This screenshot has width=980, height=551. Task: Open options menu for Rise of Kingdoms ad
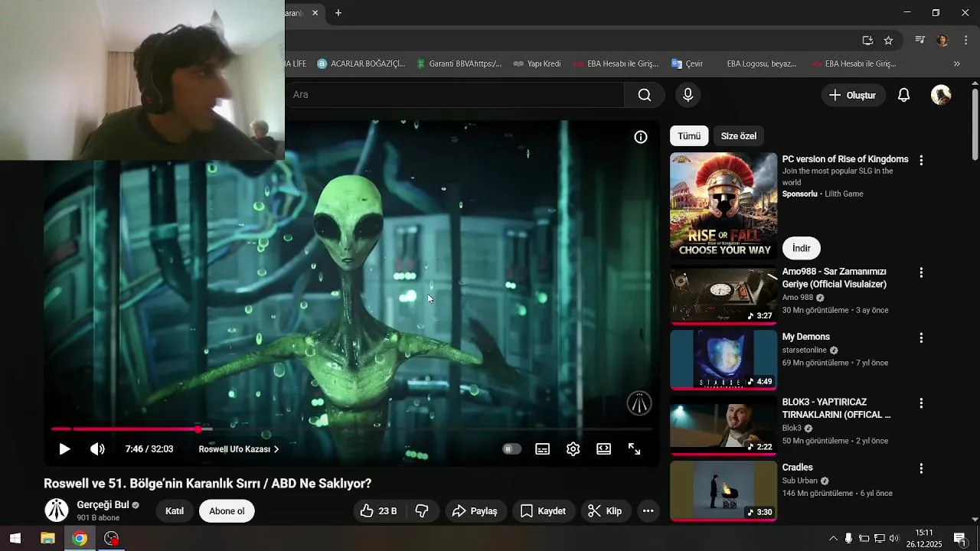coord(921,161)
